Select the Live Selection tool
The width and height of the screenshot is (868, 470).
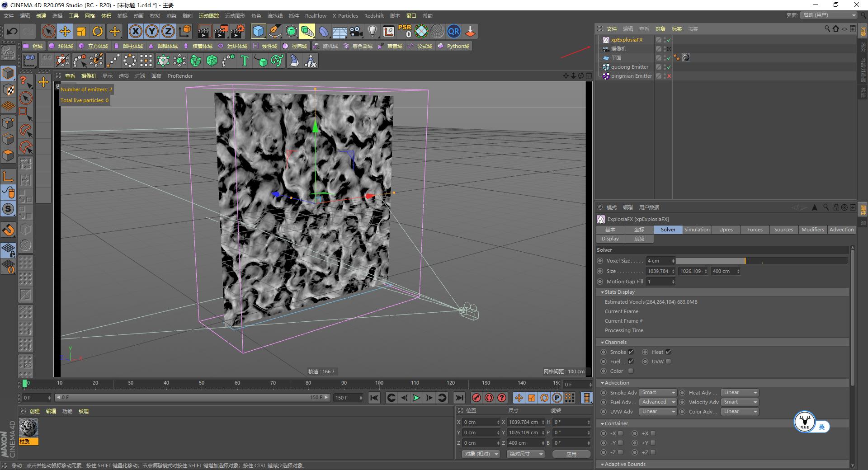48,31
